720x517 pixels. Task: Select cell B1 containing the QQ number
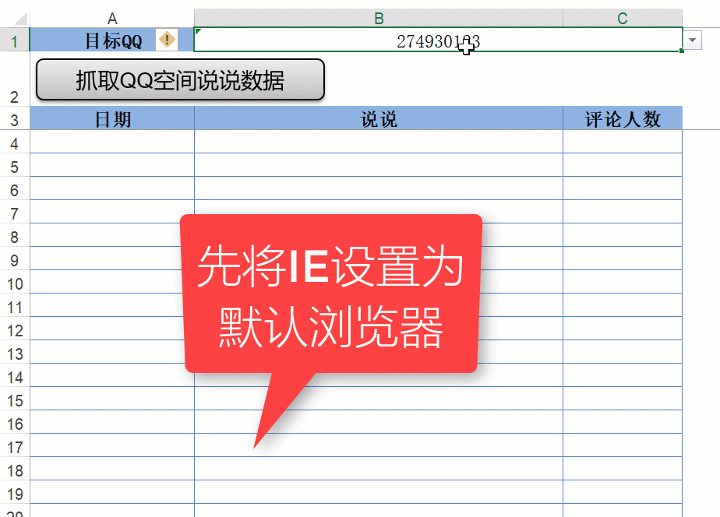coord(438,39)
